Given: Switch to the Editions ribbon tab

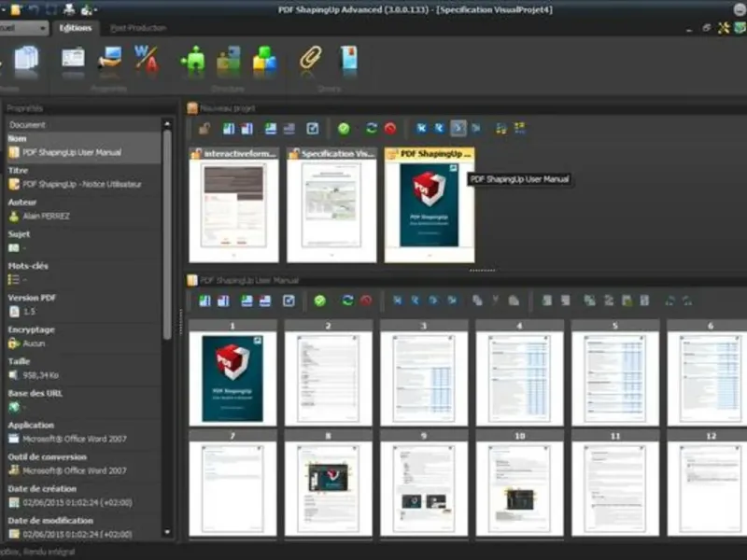Looking at the screenshot, I should tap(76, 28).
